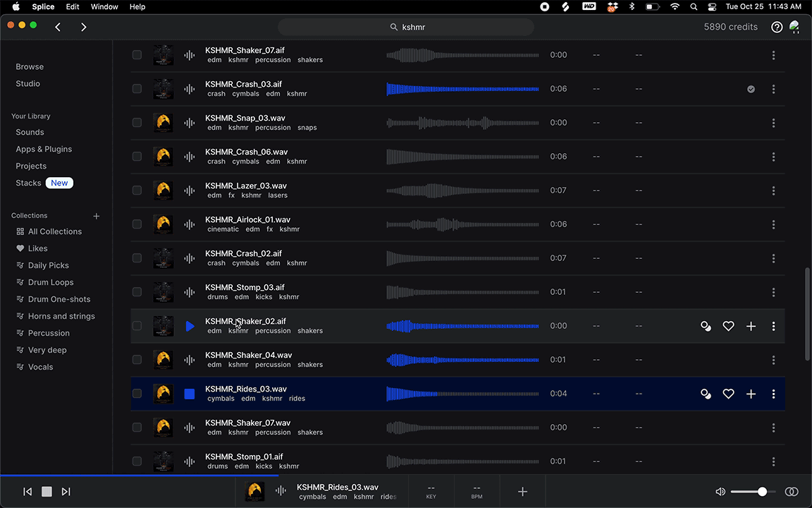Open Sounds in Your Library
Viewport: 812px width, 508px height.
(30, 132)
